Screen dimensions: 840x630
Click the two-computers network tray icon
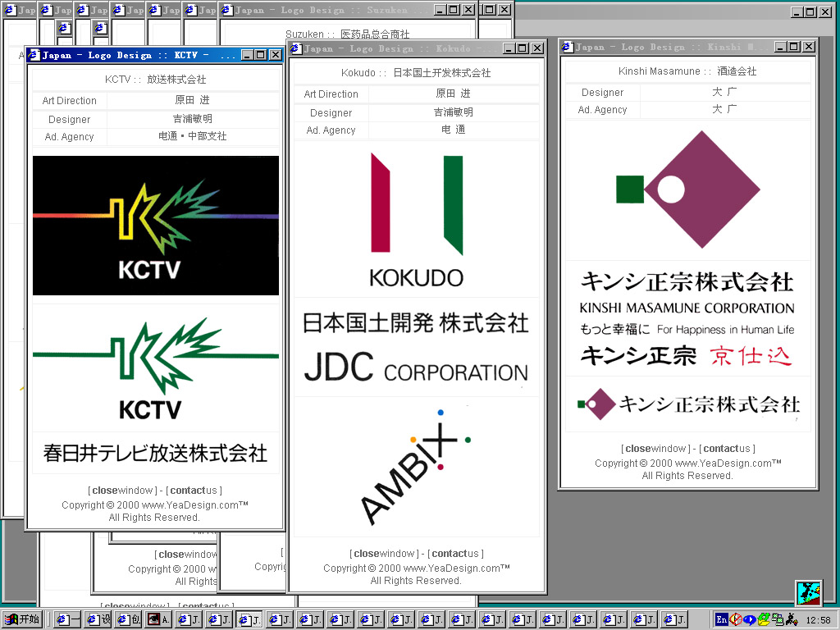click(x=778, y=620)
